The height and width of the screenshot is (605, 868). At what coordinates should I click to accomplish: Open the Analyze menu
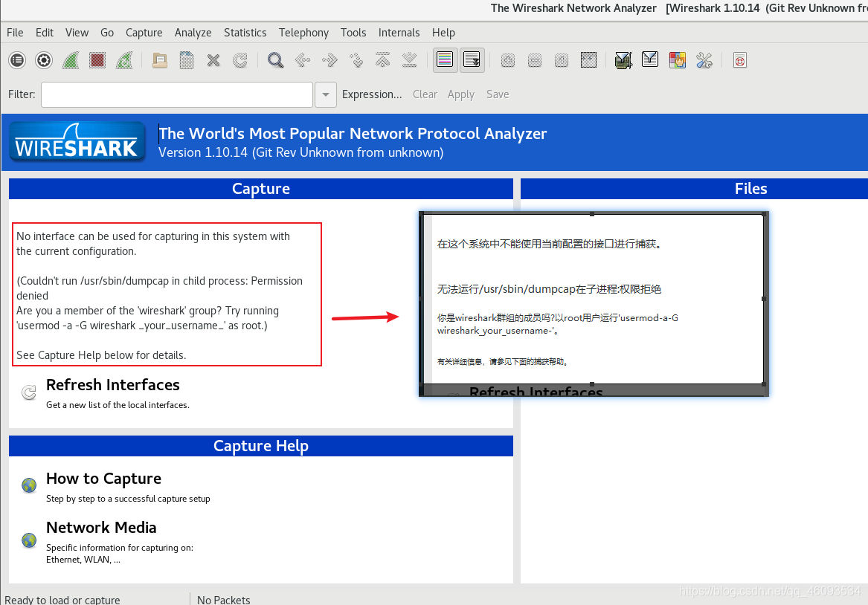click(x=193, y=33)
